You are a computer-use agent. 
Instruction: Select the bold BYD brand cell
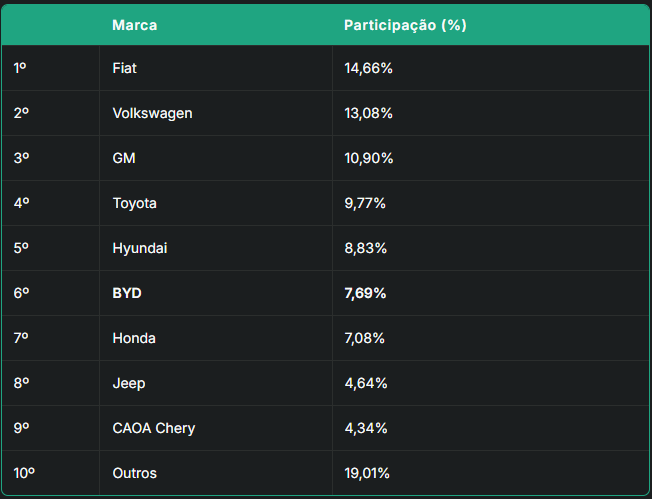[127, 293]
